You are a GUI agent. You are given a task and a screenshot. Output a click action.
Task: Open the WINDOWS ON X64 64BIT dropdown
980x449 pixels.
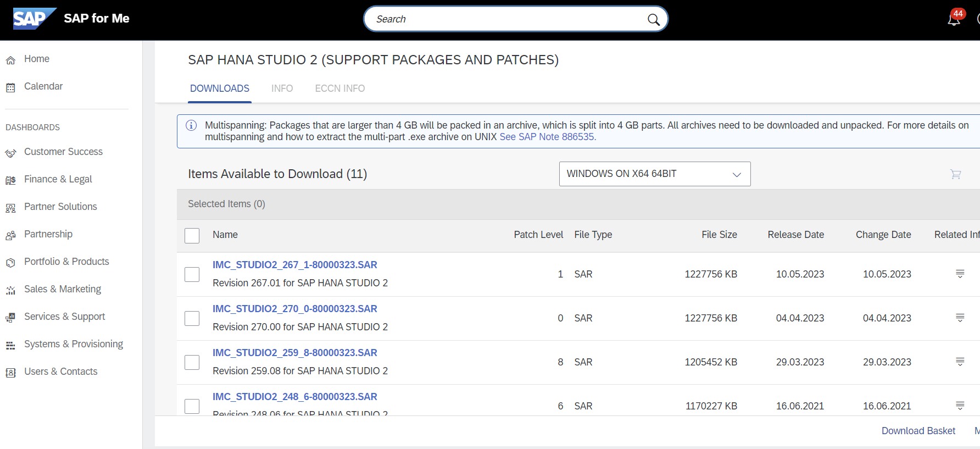(655, 174)
